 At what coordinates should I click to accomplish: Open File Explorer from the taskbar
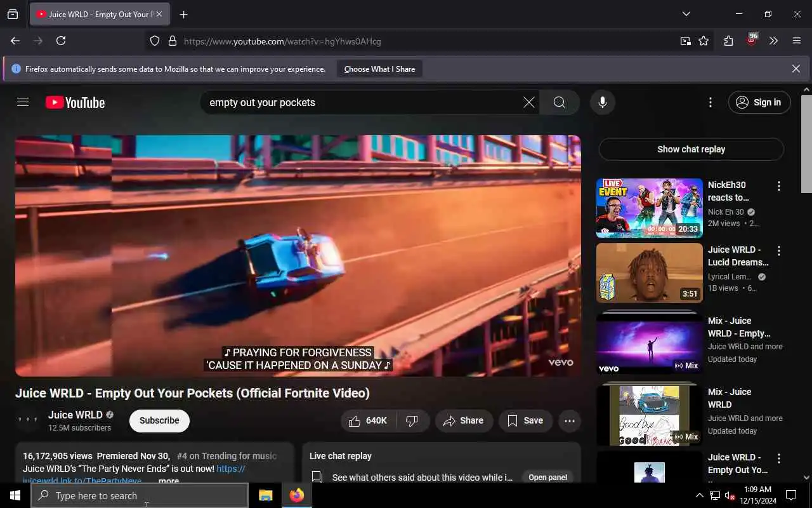point(265,495)
